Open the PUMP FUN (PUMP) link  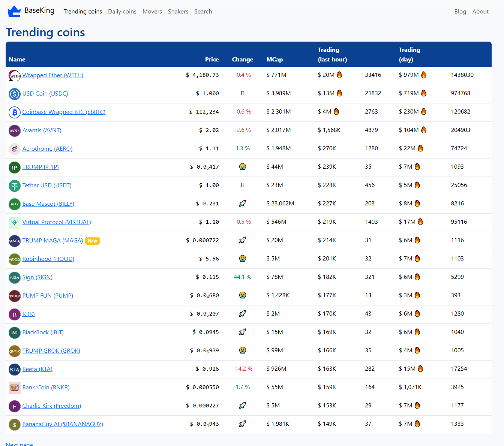click(x=48, y=296)
